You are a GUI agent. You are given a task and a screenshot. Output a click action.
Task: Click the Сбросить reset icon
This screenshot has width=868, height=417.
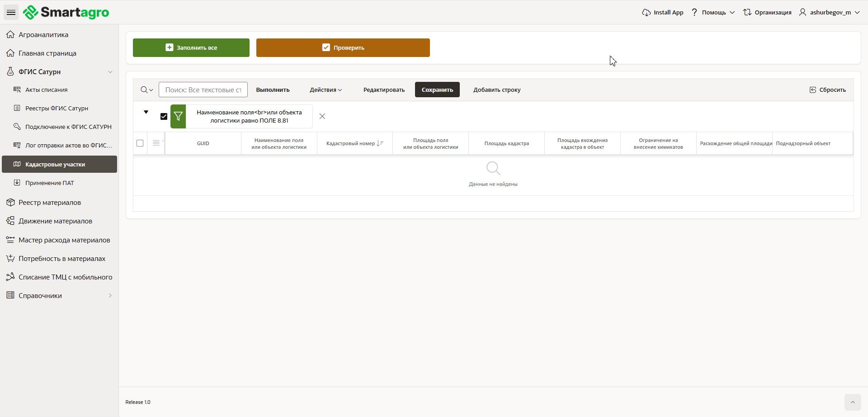click(812, 90)
